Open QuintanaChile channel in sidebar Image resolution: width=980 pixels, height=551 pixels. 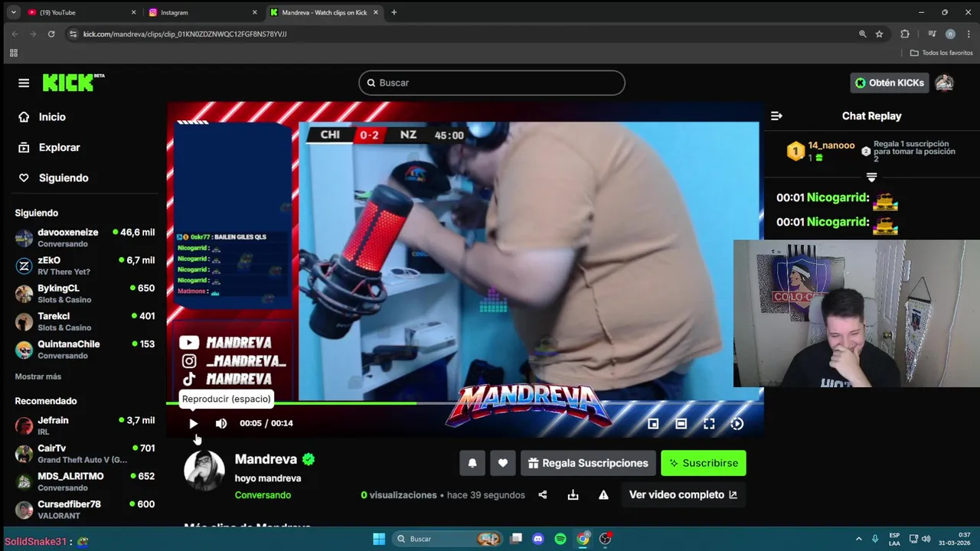tap(84, 349)
